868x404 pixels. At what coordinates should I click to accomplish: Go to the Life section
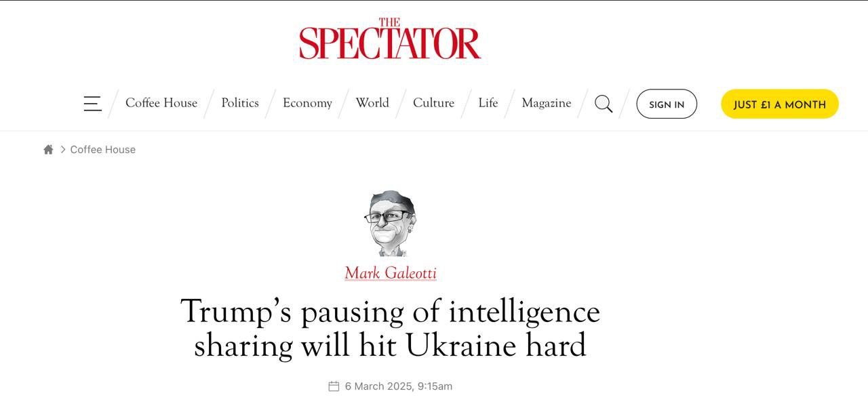coord(488,103)
